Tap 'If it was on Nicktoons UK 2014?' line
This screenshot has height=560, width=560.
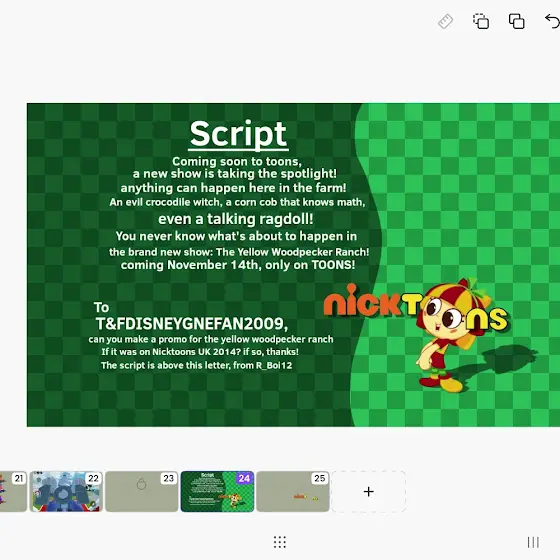click(x=200, y=352)
